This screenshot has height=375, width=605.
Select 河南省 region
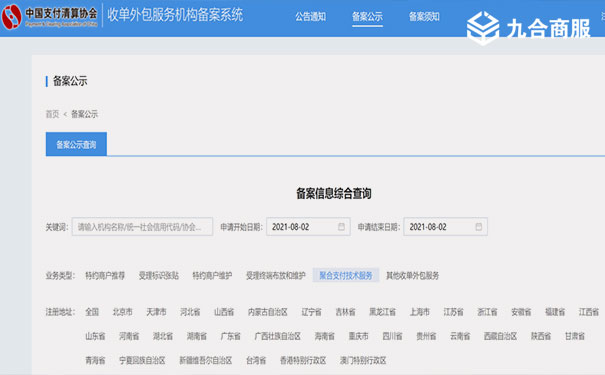(x=129, y=336)
